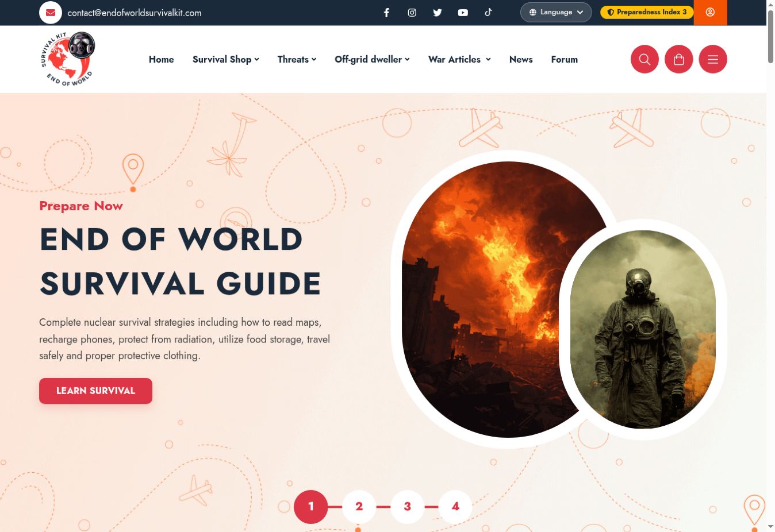Click the envelope email icon
Image resolution: width=775 pixels, height=532 pixels.
[51, 13]
